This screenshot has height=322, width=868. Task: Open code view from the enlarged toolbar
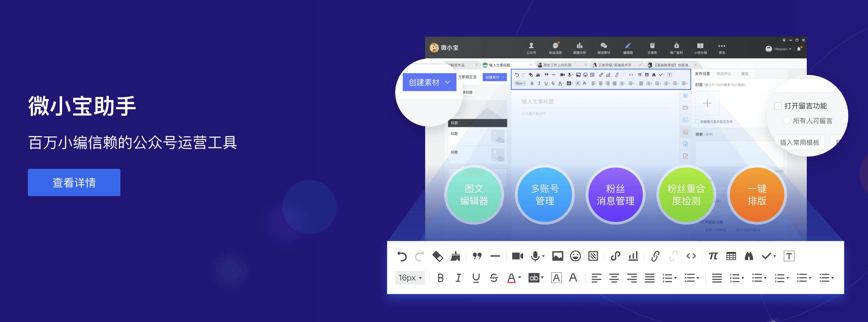point(691,256)
